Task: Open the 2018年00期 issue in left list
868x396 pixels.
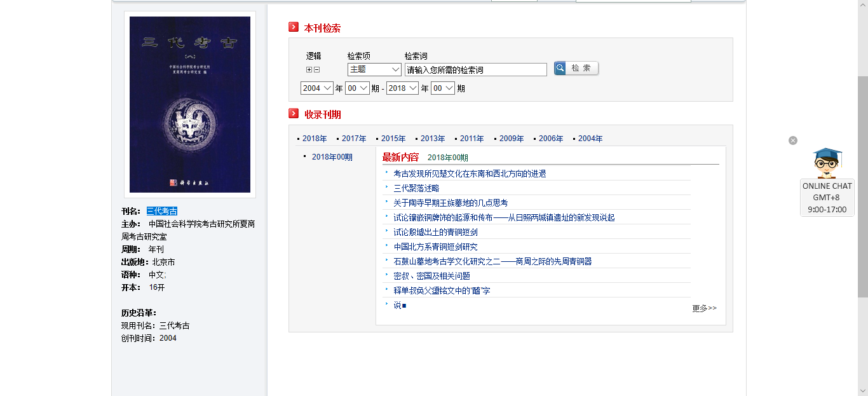Action: click(332, 157)
